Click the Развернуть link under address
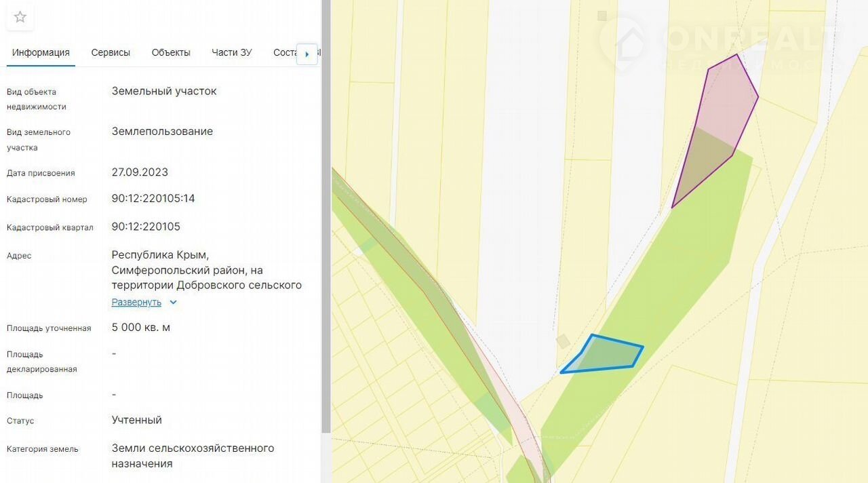Screen dimensions: 868x483 pos(136,303)
